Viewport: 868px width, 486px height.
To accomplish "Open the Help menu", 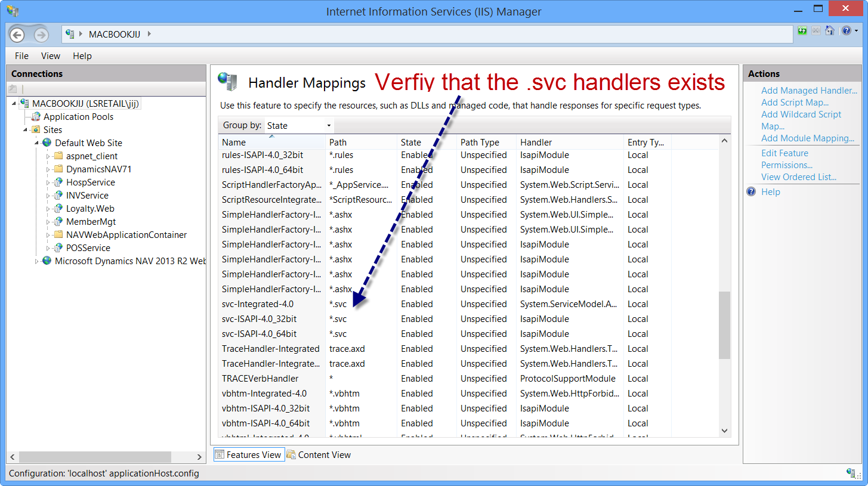I will [82, 56].
